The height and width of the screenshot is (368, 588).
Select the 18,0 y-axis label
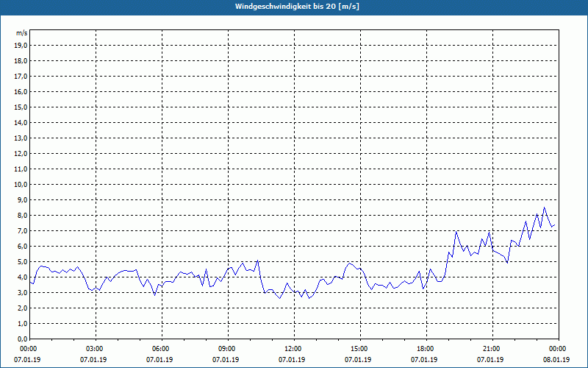(x=21, y=61)
